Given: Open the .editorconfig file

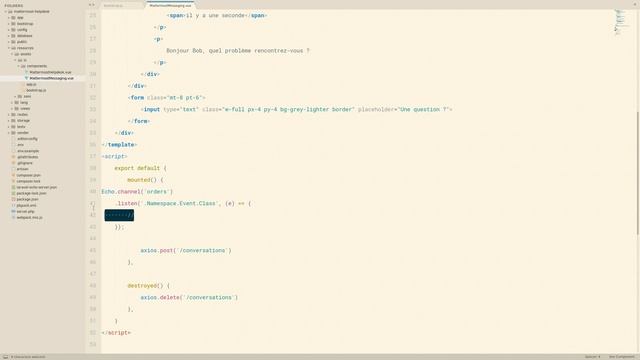Looking at the screenshot, I should [27, 139].
